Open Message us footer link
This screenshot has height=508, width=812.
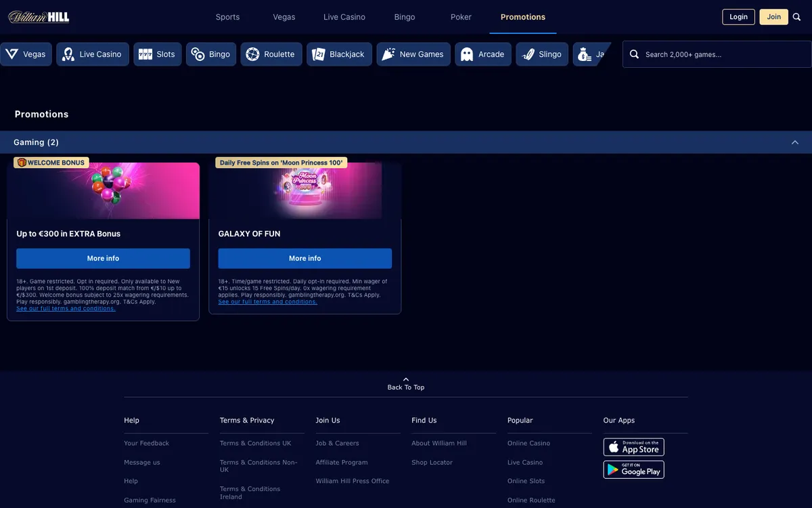tap(142, 462)
